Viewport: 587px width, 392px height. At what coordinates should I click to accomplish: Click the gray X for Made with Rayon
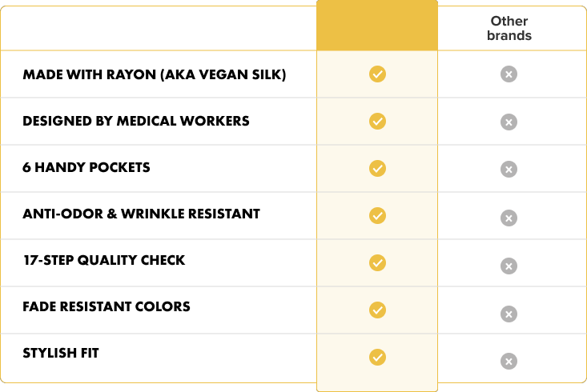tap(509, 74)
